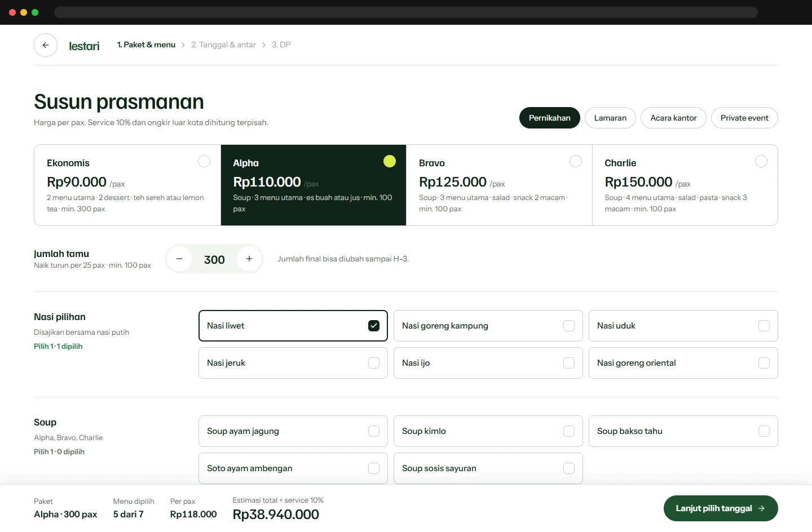Screen dimensions: 812x532
Task: Click the Rp150.000 Charlie price
Action: [638, 182]
